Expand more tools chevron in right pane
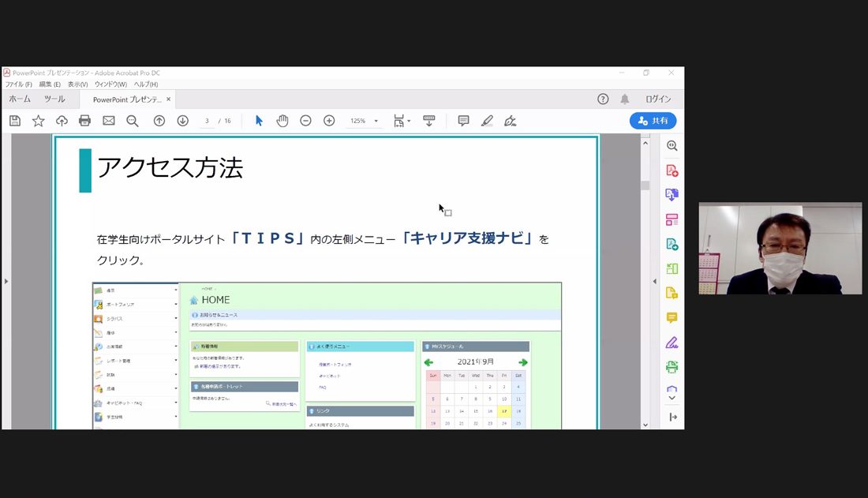The height and width of the screenshot is (498, 868). click(x=672, y=398)
